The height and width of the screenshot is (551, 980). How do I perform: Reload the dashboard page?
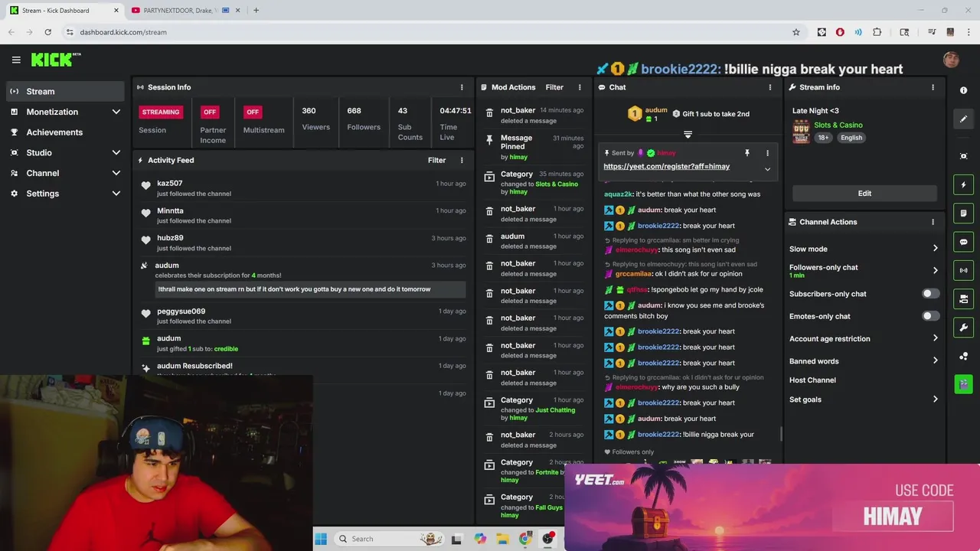pyautogui.click(x=47, y=32)
